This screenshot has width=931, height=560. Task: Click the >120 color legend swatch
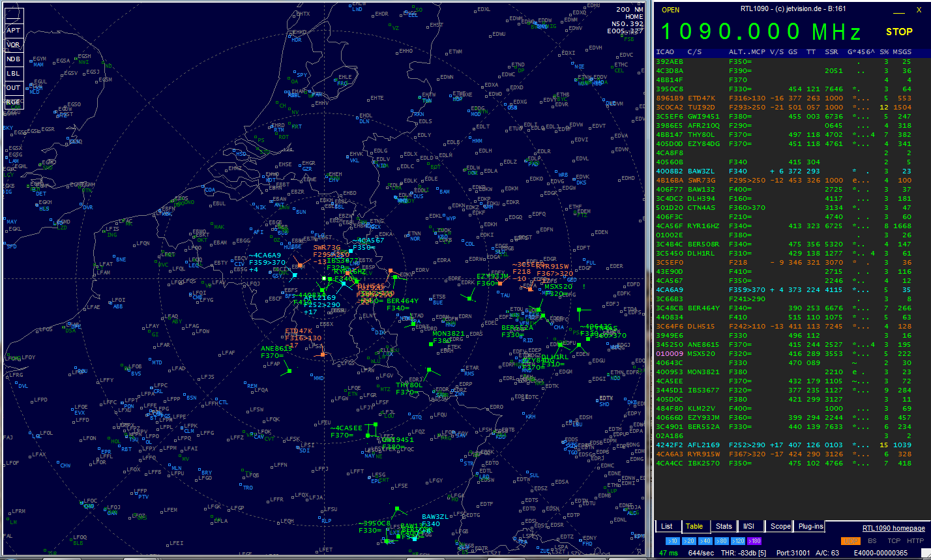pyautogui.click(x=738, y=541)
